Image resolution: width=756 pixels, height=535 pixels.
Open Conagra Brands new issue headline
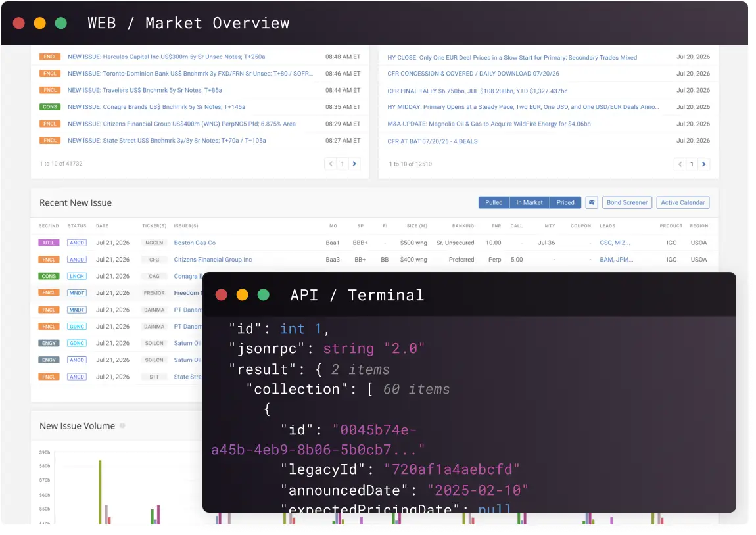click(x=158, y=108)
